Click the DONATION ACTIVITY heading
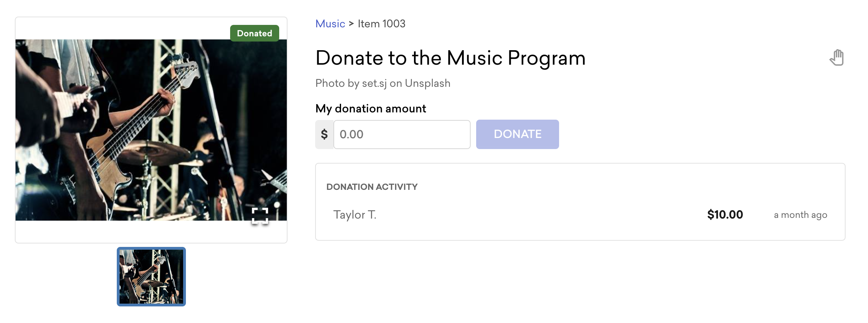Screen dimensions: 868x323 [x=372, y=187]
